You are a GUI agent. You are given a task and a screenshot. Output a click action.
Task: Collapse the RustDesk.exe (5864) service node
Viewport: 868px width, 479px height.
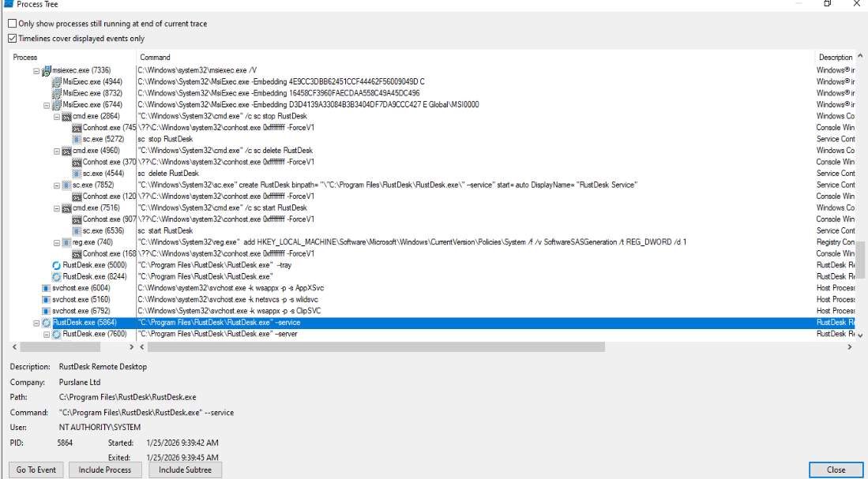click(x=36, y=323)
